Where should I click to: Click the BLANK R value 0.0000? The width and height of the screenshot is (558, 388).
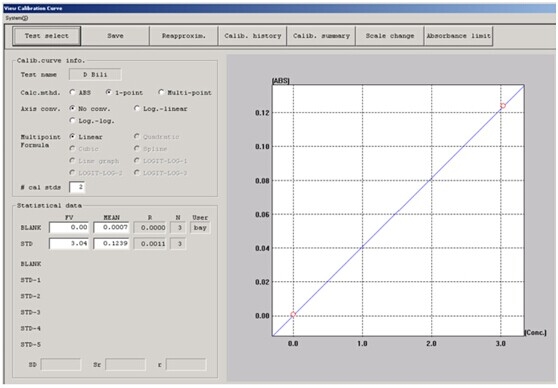click(150, 227)
